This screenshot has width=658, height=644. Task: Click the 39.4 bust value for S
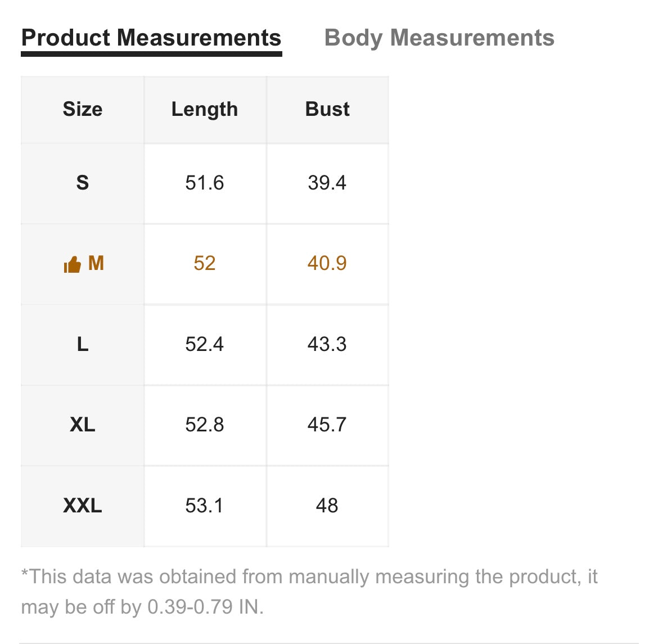[327, 183]
